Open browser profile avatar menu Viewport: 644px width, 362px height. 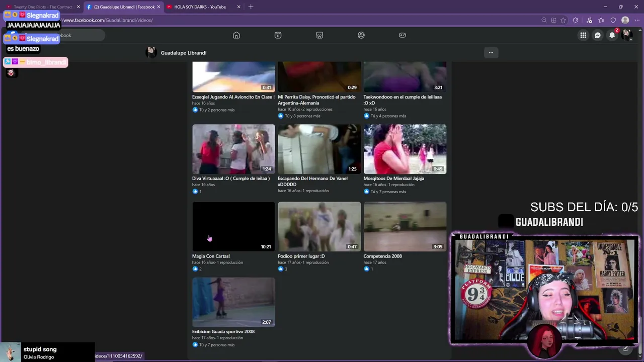pyautogui.click(x=625, y=20)
